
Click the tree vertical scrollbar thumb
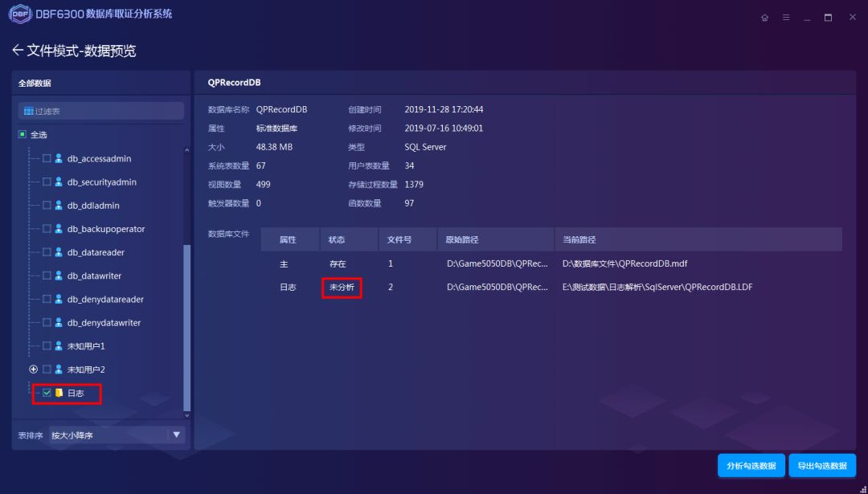click(186, 328)
